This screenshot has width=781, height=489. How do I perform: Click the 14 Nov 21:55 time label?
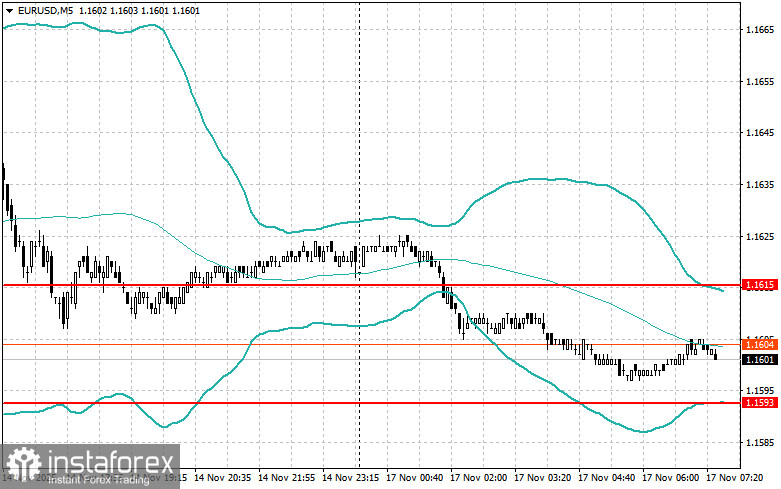coord(287,478)
